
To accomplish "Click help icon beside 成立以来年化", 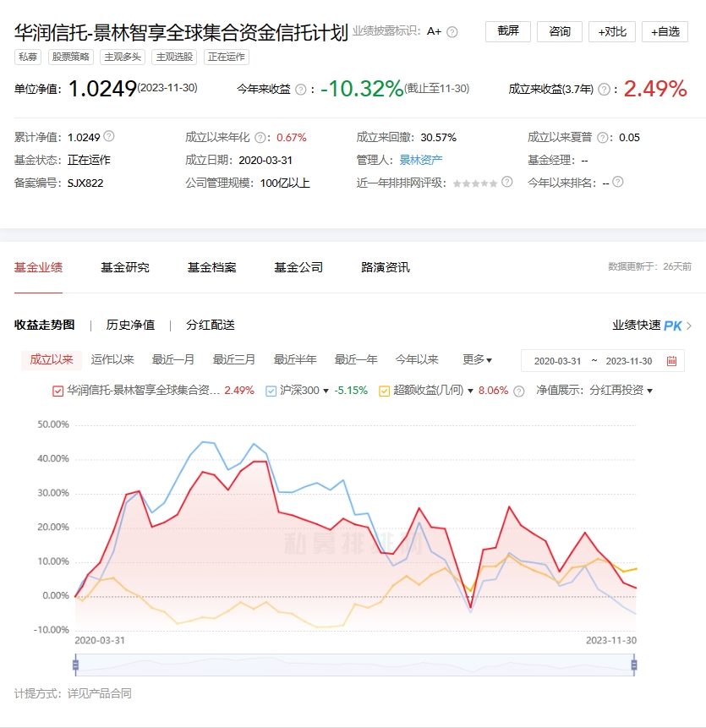I will pos(260,138).
